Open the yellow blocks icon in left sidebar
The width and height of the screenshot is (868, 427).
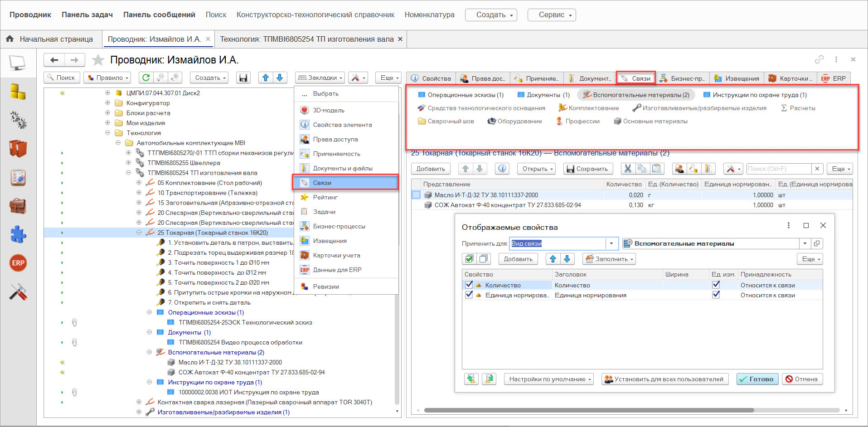(18, 92)
